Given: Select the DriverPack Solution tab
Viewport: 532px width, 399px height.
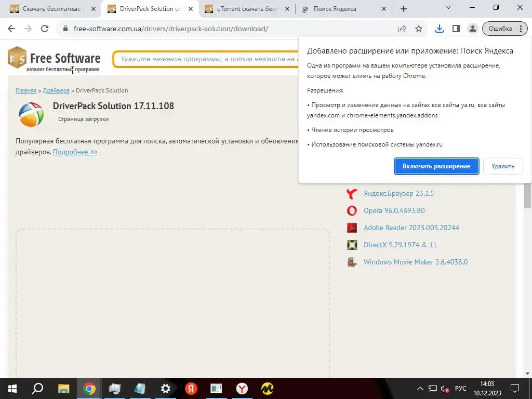Looking at the screenshot, I should click(x=150, y=9).
